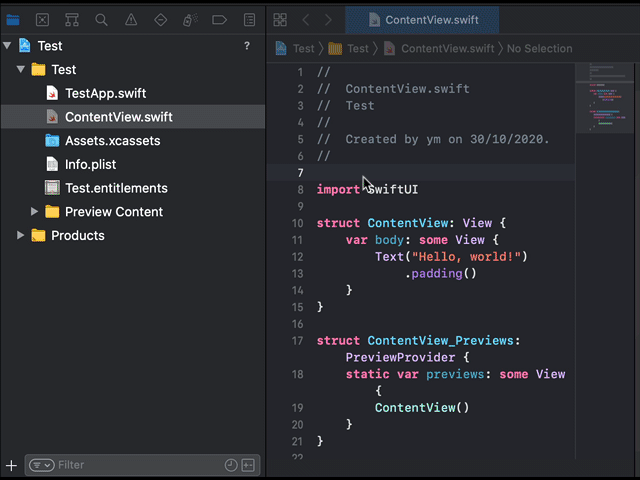Screen dimensions: 640x480
Task: Click the body variable on line 11
Action: point(389,240)
